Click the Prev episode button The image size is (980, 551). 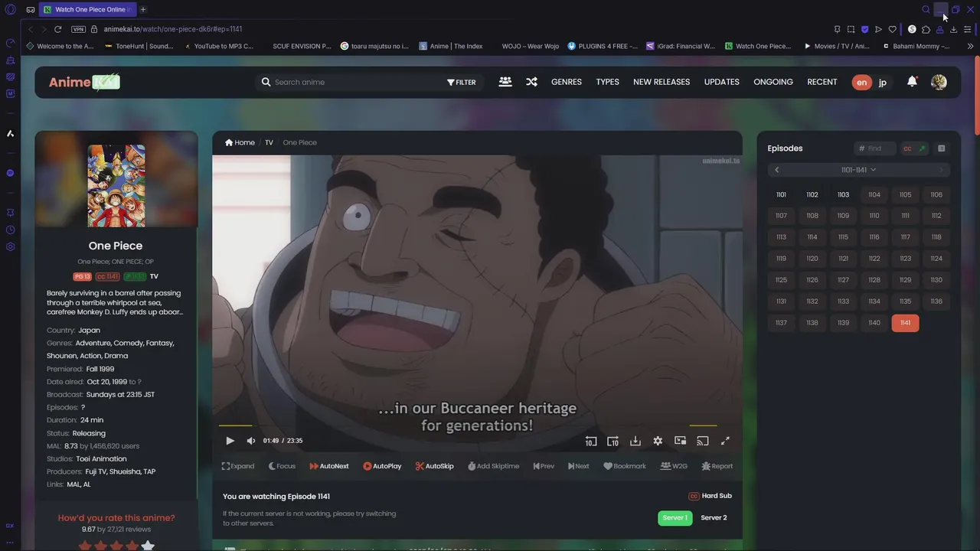[x=544, y=466]
